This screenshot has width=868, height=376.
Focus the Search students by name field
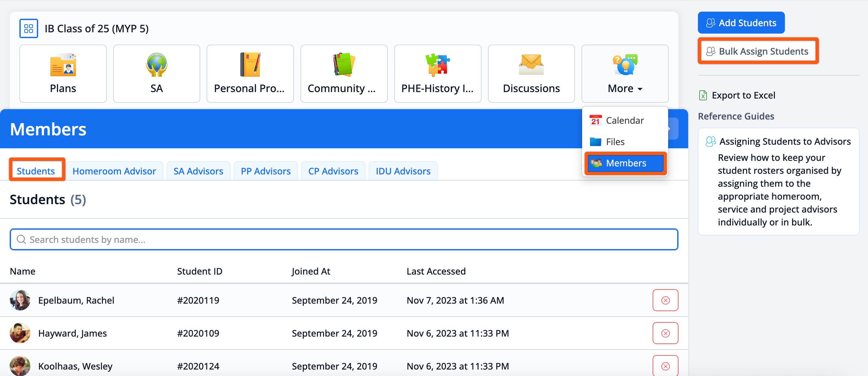coord(344,239)
